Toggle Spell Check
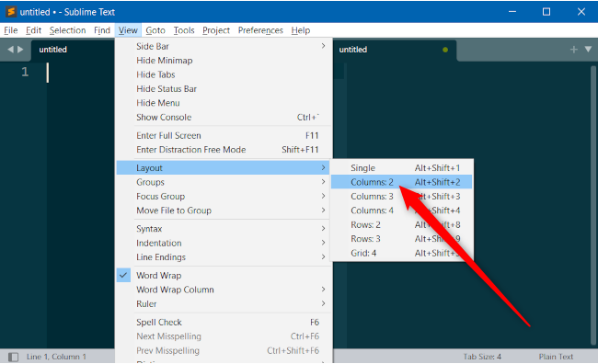The height and width of the screenshot is (364, 598). tap(224, 322)
